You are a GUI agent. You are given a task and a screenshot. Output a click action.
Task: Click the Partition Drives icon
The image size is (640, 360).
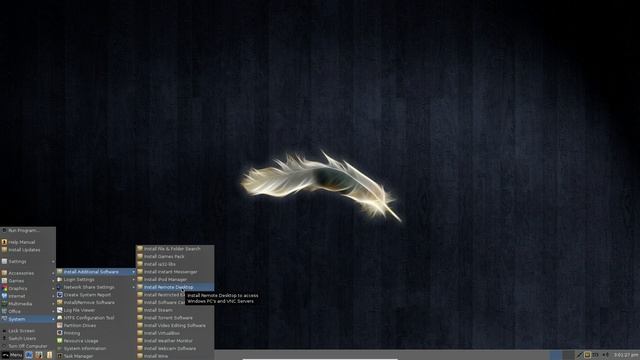(60, 325)
